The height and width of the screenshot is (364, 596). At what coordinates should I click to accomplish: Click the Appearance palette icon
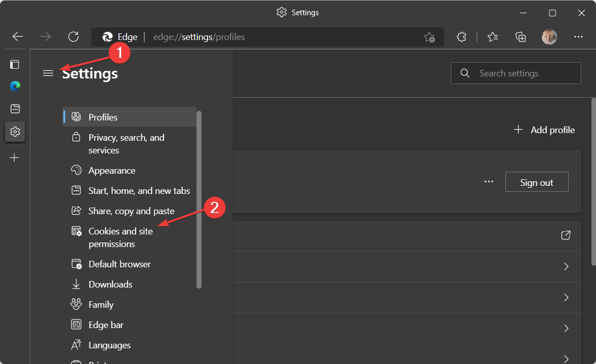click(76, 170)
